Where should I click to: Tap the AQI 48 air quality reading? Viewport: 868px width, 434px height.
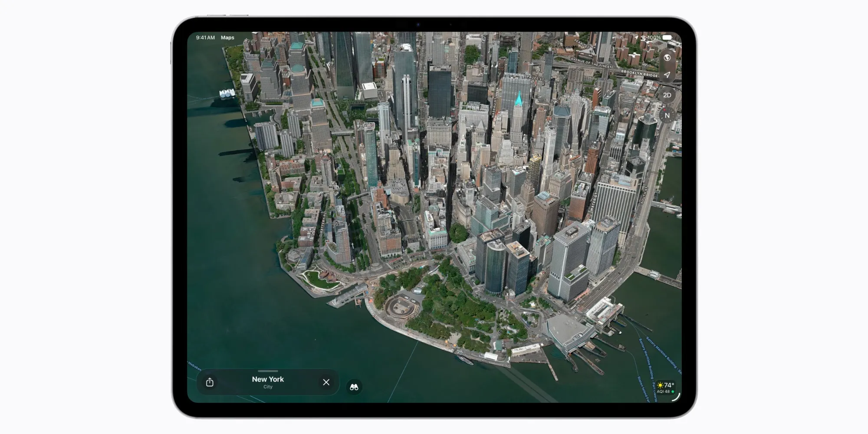(x=665, y=391)
